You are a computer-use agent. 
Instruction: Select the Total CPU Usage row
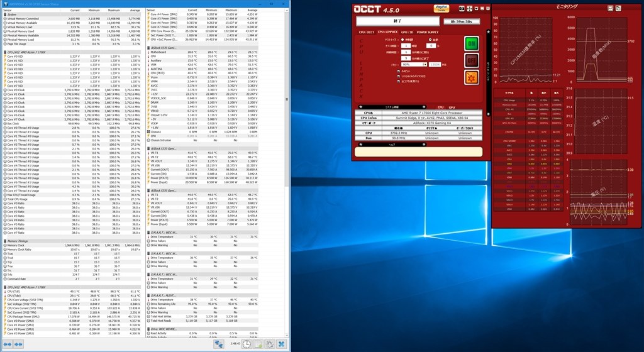(x=72, y=199)
